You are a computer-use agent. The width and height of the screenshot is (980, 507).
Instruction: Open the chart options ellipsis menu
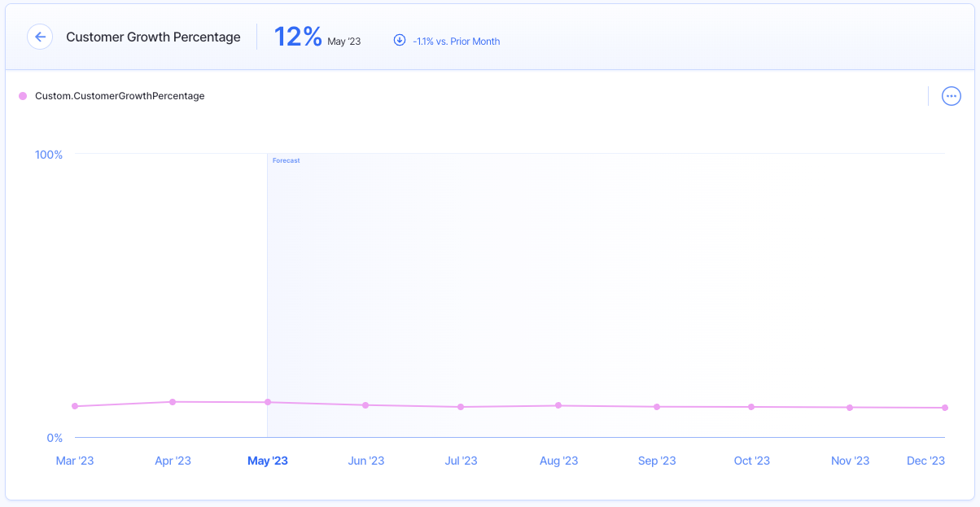click(x=951, y=95)
